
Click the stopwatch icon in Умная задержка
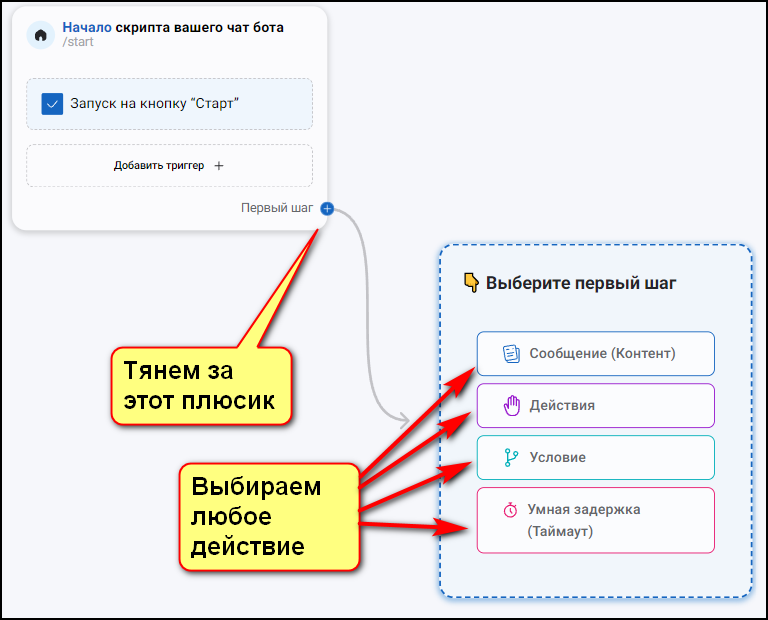pos(510,510)
